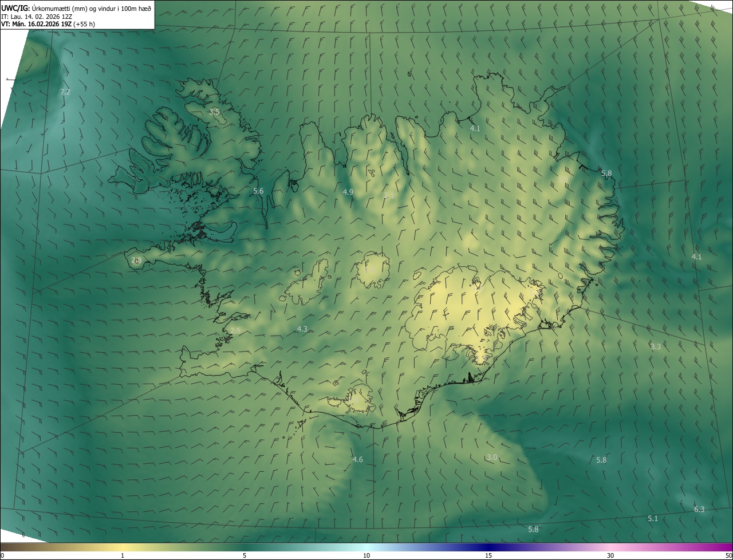Select the colour scale tick label 30
The width and height of the screenshot is (733, 560).
pyautogui.click(x=610, y=555)
